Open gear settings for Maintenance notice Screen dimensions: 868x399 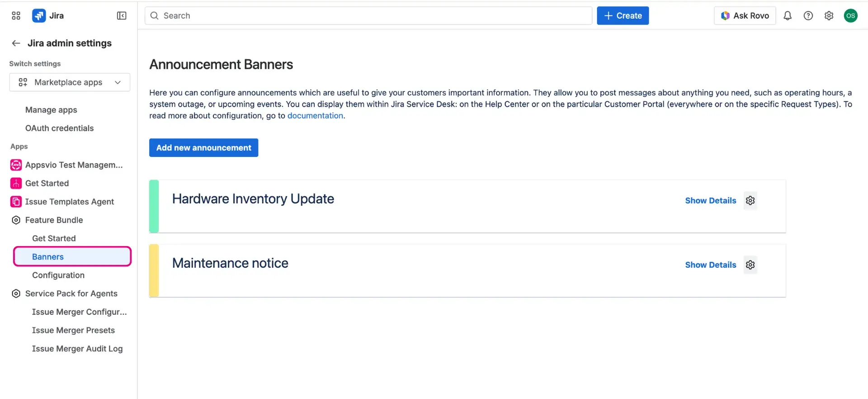coord(750,265)
